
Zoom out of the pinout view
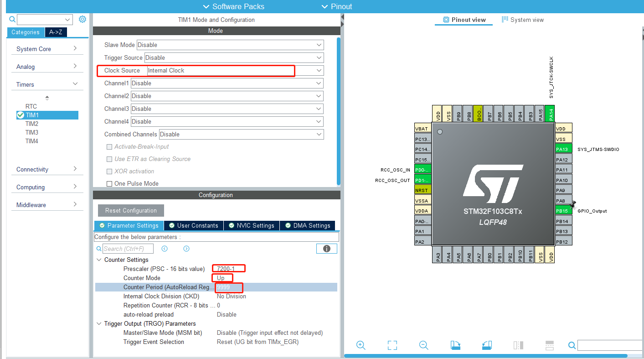coord(423,345)
